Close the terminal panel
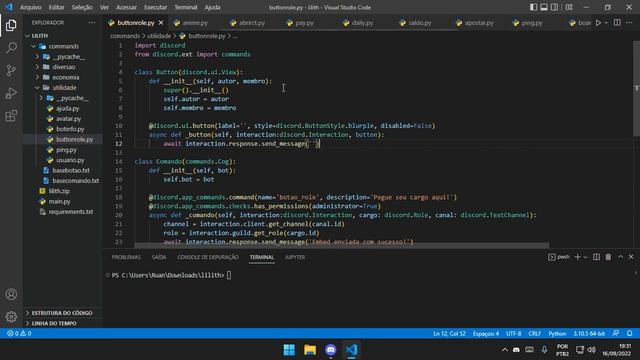The image size is (640, 360). click(631, 257)
